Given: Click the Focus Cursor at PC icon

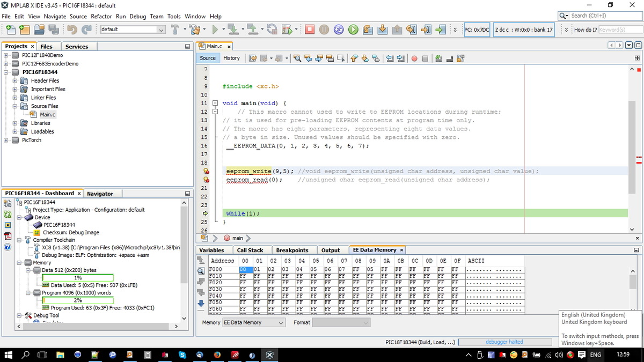Looking at the screenshot, I should 441,29.
